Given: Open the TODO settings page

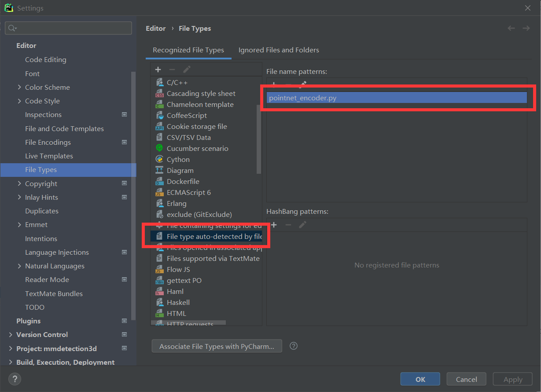Looking at the screenshot, I should (35, 307).
